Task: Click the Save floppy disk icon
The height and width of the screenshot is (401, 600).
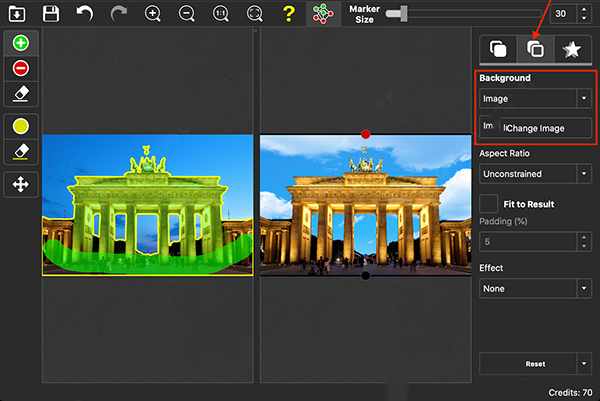Action: click(x=51, y=14)
